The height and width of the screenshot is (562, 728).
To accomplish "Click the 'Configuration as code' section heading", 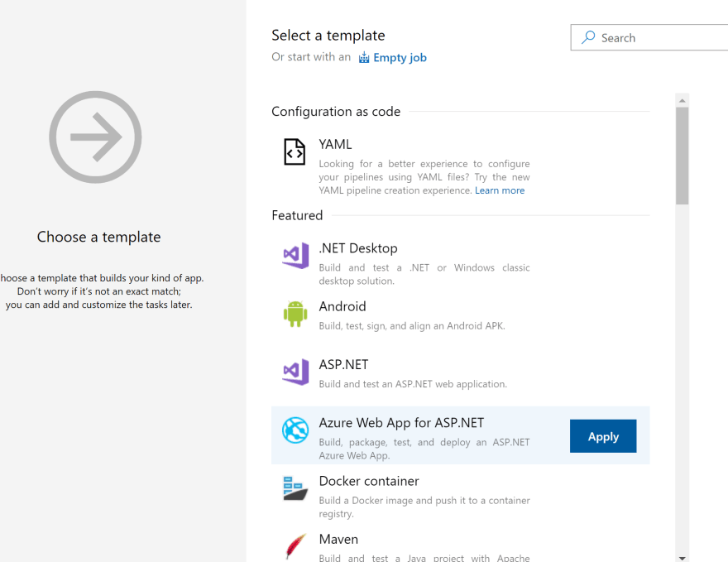I will [x=336, y=112].
